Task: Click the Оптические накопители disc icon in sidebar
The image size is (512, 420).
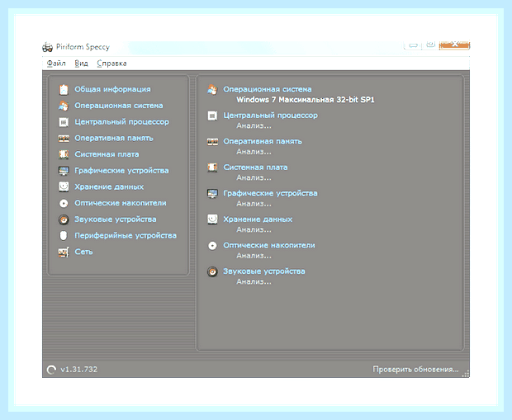Action: pyautogui.click(x=64, y=203)
